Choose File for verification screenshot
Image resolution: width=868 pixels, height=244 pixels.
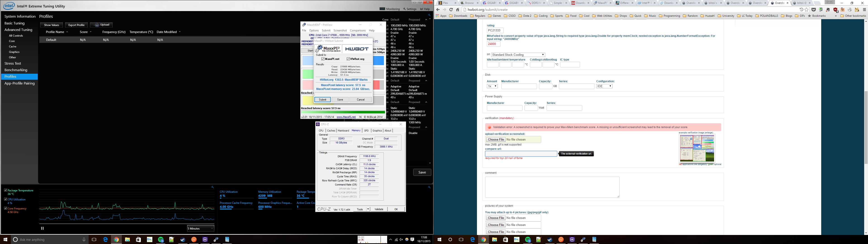[x=496, y=140]
